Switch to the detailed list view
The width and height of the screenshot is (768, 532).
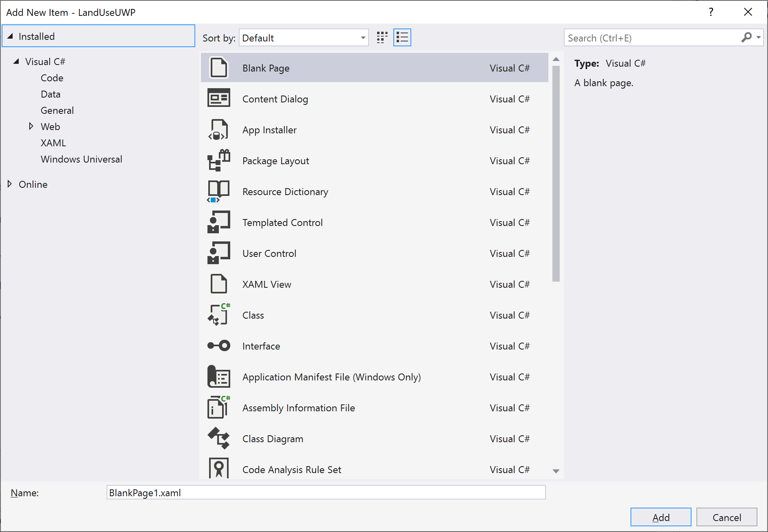tap(402, 37)
